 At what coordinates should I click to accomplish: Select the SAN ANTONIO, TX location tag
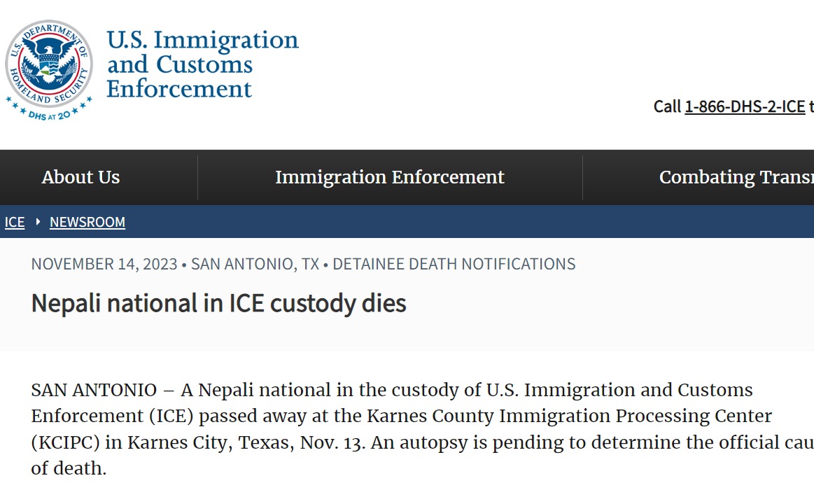(x=255, y=264)
